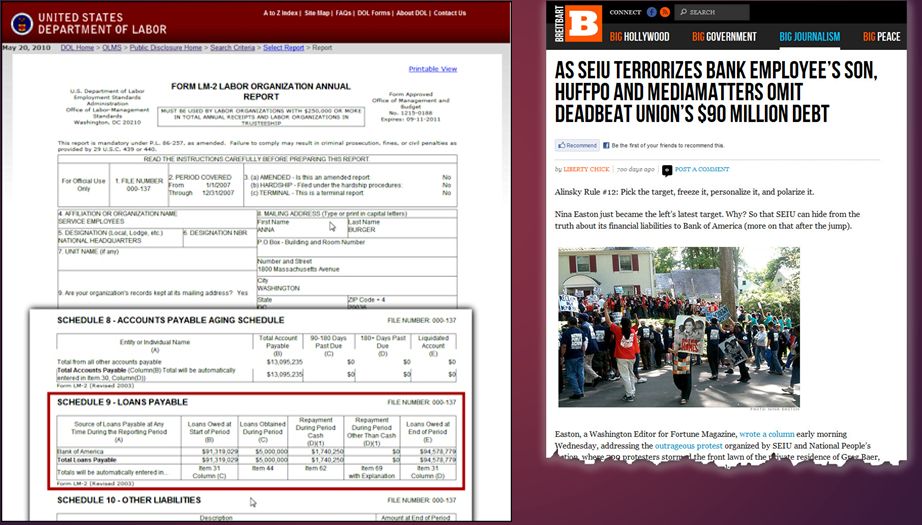Click the last name 'BURGER' field
This screenshot has height=525, width=922.
[362, 229]
